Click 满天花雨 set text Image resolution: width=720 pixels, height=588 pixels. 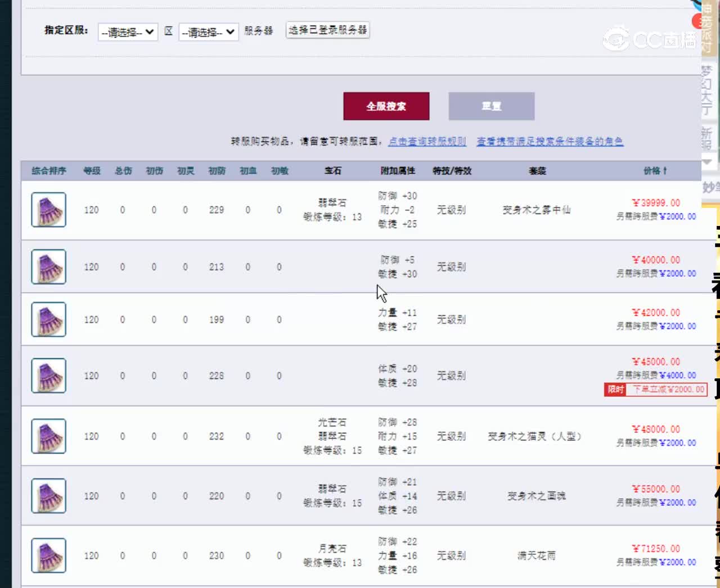coord(537,555)
